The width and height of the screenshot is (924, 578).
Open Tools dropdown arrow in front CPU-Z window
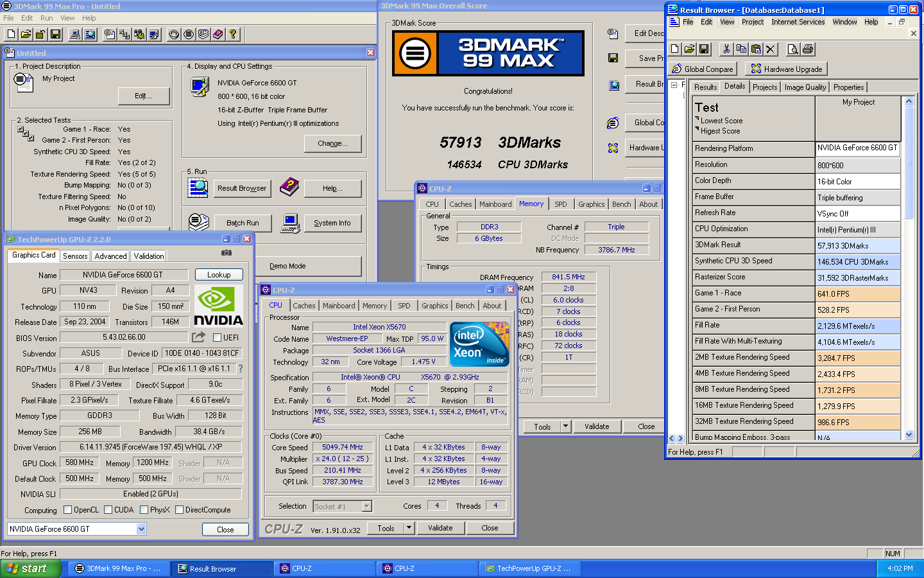click(409, 528)
